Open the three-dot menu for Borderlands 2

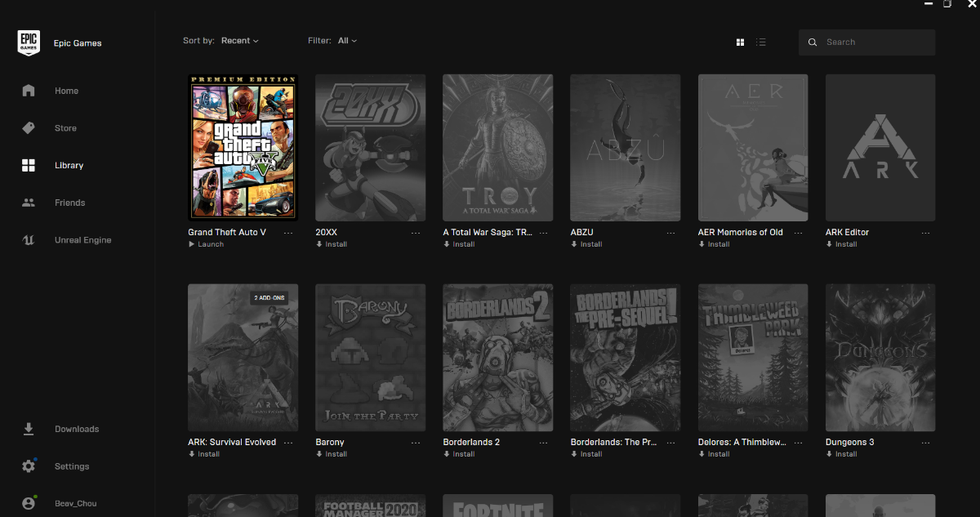click(x=543, y=443)
